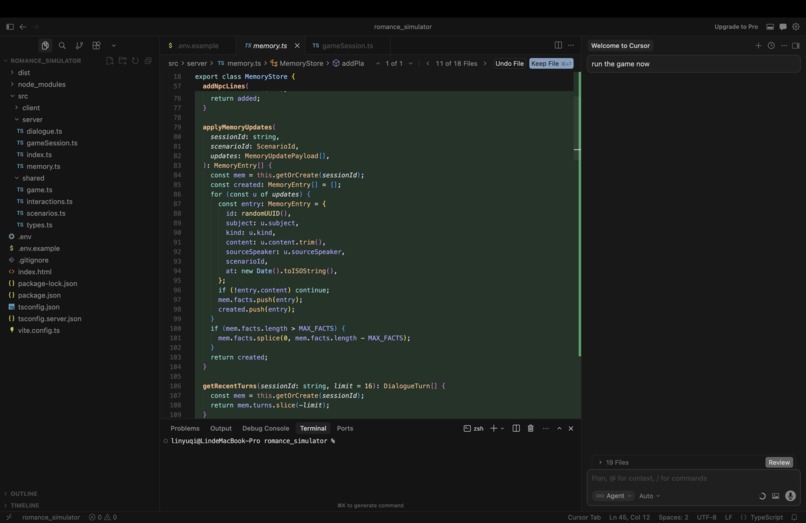This screenshot has height=523, width=806.
Task: Click the Keep File button
Action: [551, 64]
